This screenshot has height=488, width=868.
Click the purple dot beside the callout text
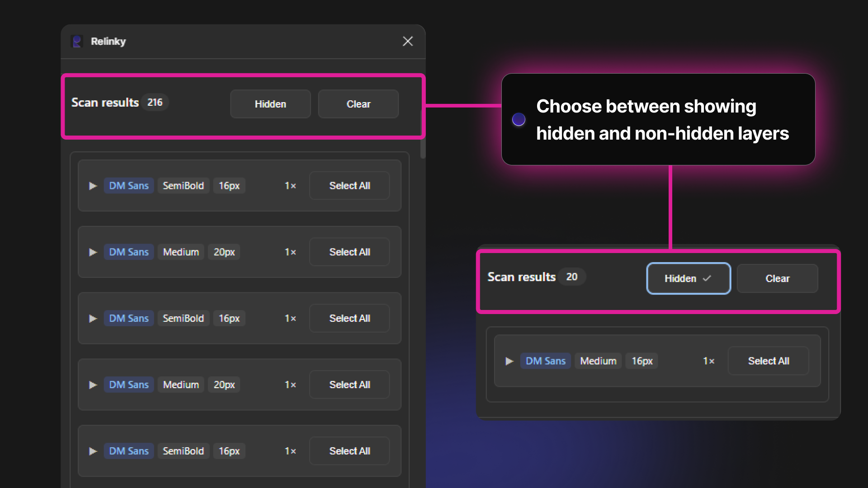click(x=519, y=119)
